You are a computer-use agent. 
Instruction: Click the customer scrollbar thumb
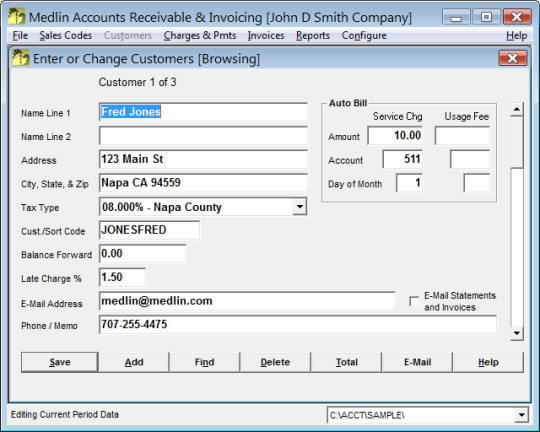pos(517,142)
